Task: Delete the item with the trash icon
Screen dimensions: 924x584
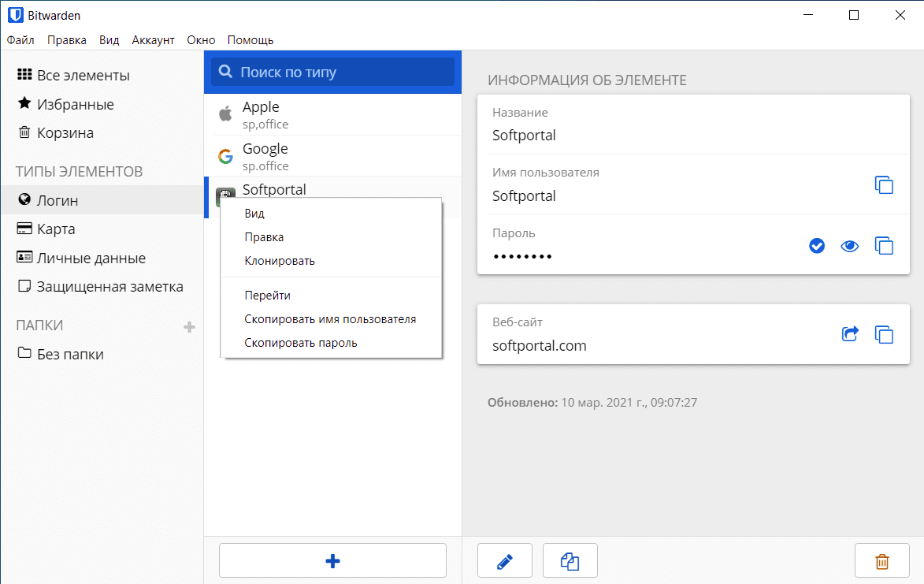Action: click(x=882, y=561)
